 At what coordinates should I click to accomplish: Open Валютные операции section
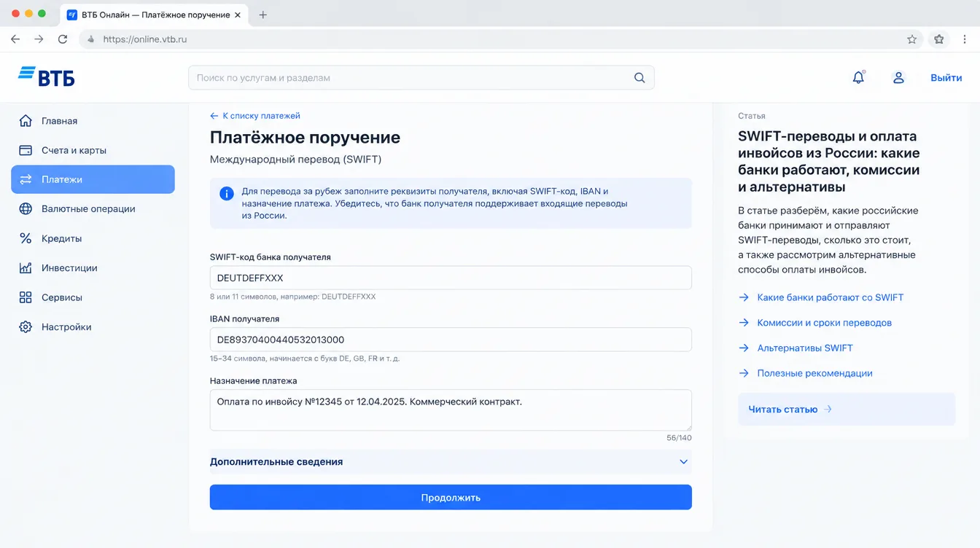point(93,209)
